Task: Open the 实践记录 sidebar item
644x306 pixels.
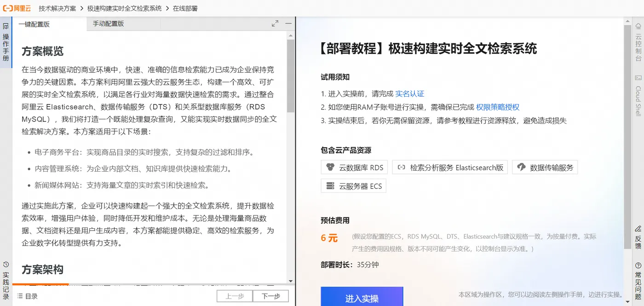Action: pos(6,280)
